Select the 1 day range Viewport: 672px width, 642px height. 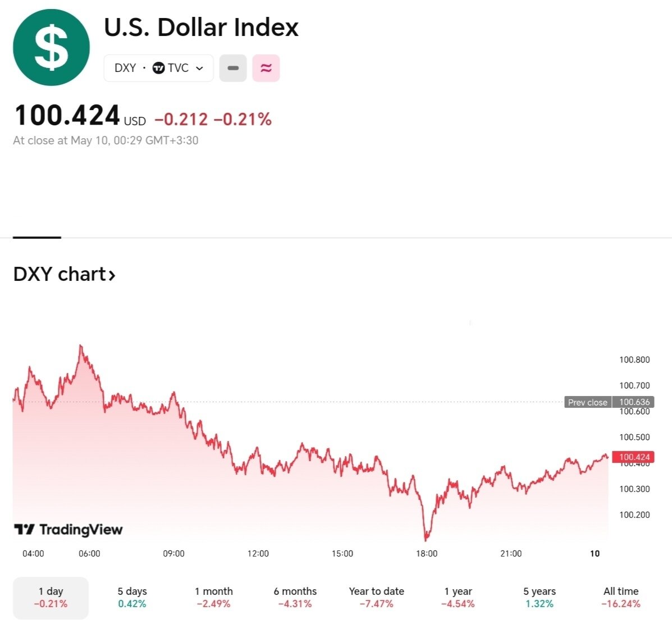tap(51, 598)
